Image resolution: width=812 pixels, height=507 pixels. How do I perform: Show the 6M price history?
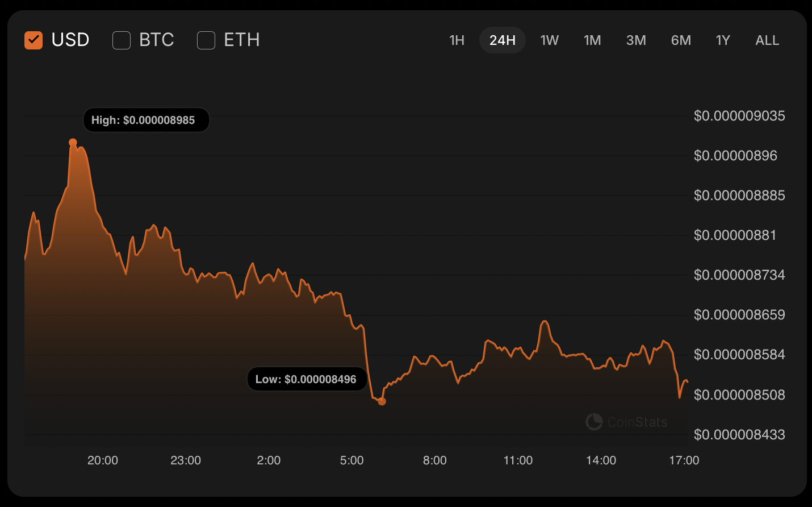pos(681,40)
